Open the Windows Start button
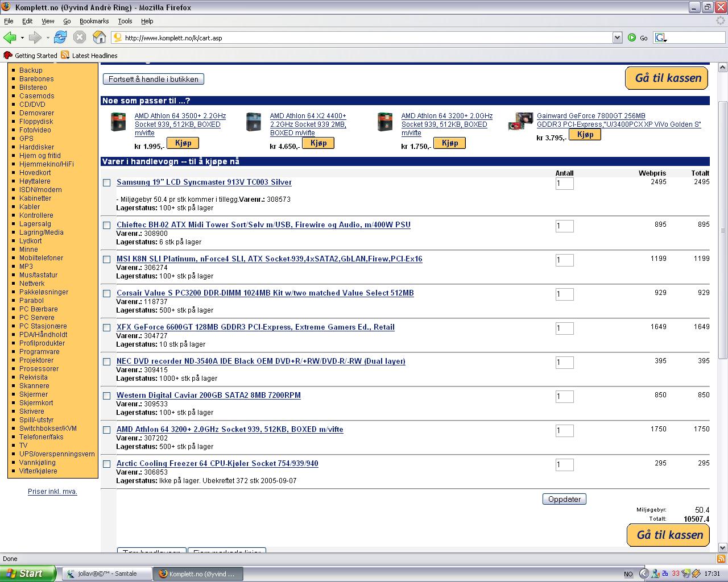 [28, 573]
